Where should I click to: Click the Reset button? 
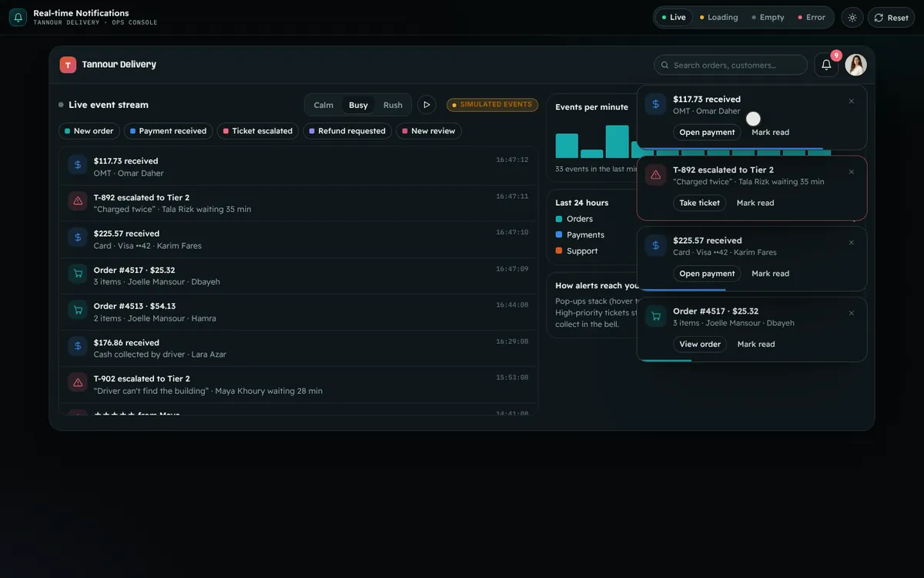tap(891, 18)
